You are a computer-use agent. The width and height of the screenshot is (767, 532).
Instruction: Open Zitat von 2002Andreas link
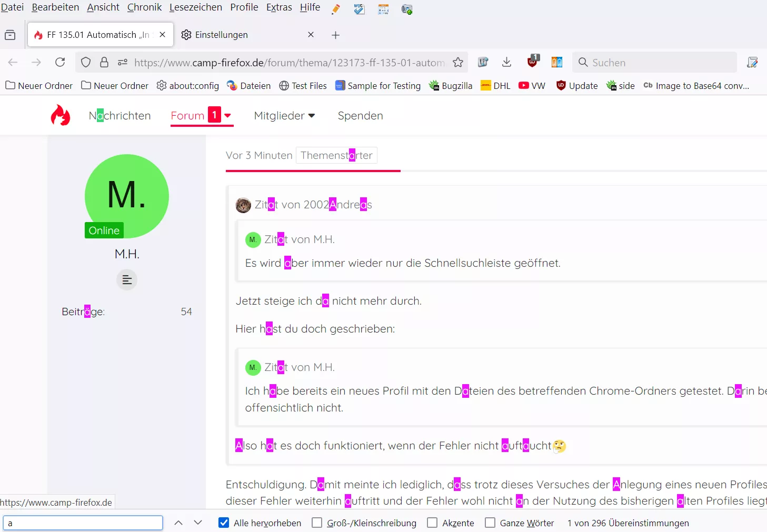click(313, 205)
